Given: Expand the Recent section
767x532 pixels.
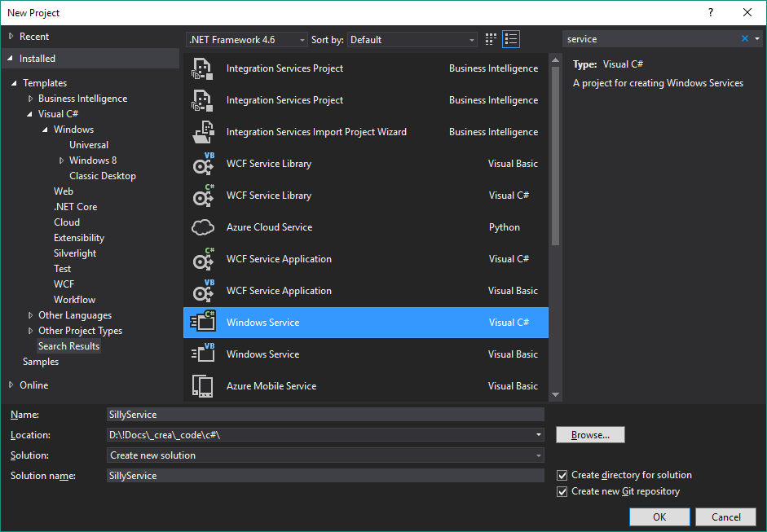Looking at the screenshot, I should (11, 36).
